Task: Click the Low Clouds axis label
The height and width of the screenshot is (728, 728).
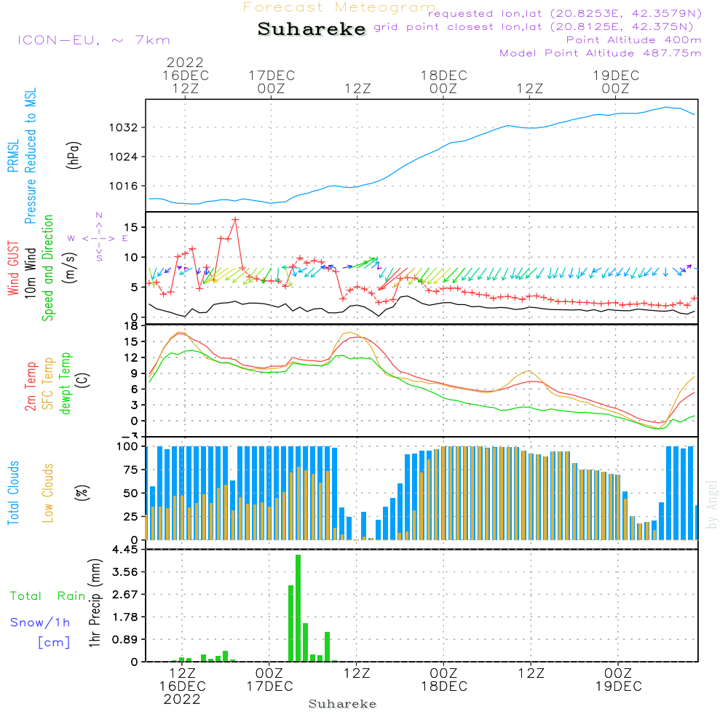Action: (x=48, y=493)
